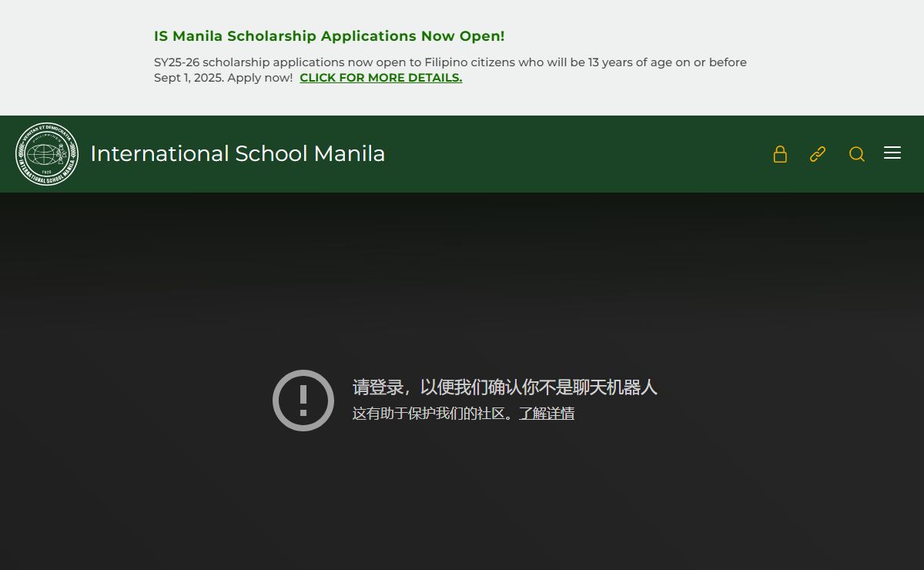This screenshot has height=570, width=924.
Task: Open the lock login icon
Action: pyautogui.click(x=780, y=154)
